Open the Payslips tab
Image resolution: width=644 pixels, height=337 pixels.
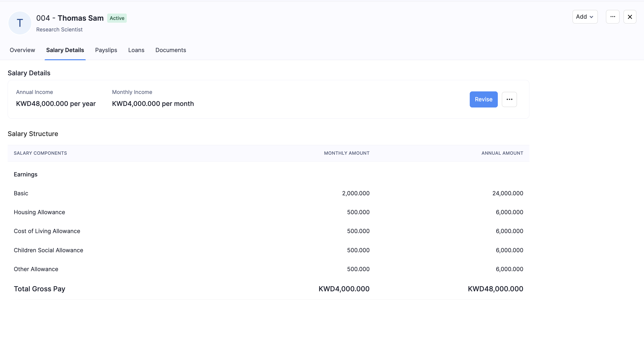pos(106,50)
